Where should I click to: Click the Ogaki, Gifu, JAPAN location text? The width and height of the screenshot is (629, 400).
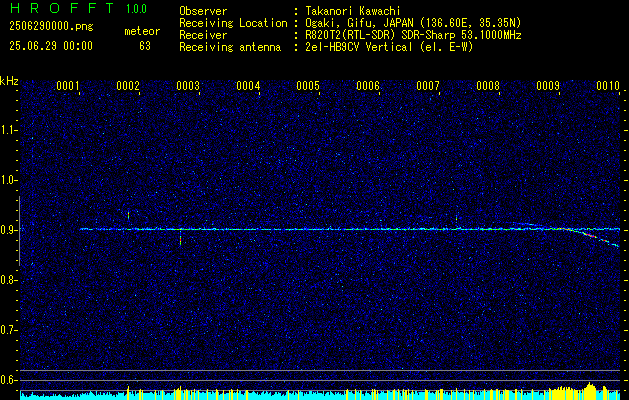click(413, 23)
